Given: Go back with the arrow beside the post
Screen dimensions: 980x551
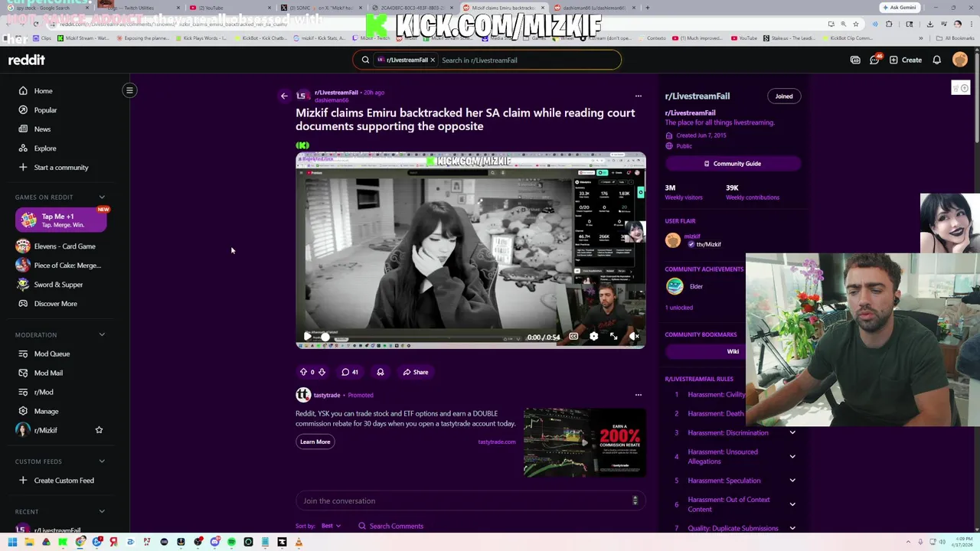Looking at the screenshot, I should (x=284, y=96).
